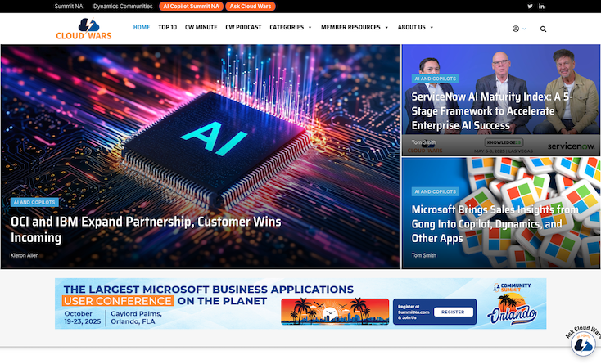Click the Ask Cloud Wars pill button
Image resolution: width=601 pixels, height=364 pixels.
click(251, 6)
